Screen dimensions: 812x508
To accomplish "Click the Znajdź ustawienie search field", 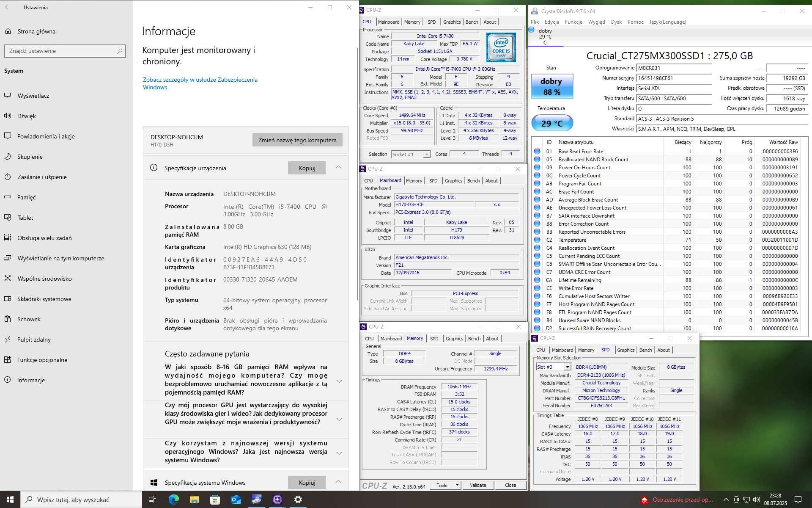I will click(x=65, y=51).
